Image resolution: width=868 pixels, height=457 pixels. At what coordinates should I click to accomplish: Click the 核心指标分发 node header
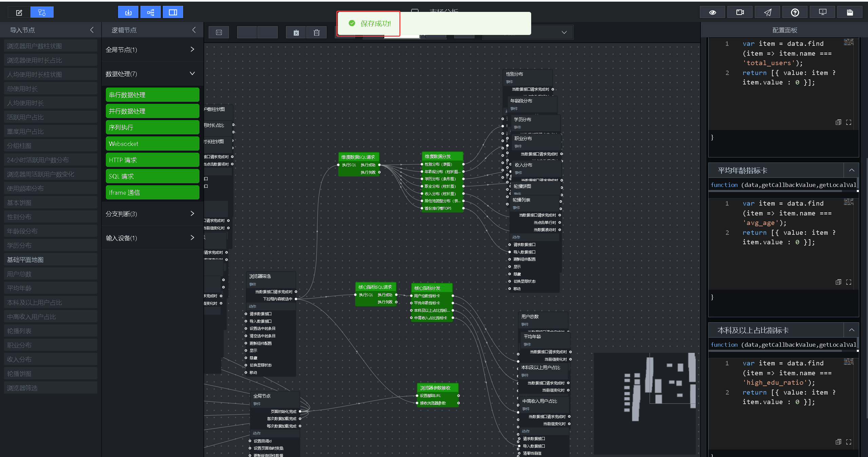coord(431,288)
